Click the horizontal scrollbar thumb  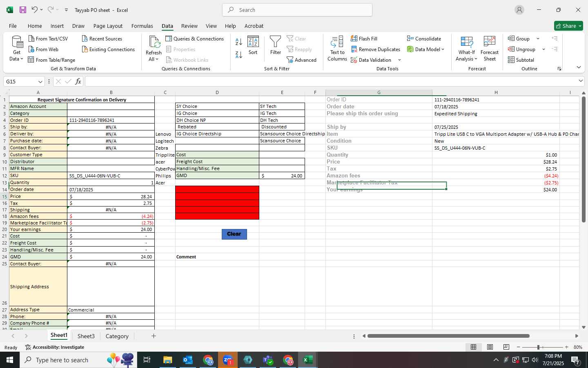[448, 336]
